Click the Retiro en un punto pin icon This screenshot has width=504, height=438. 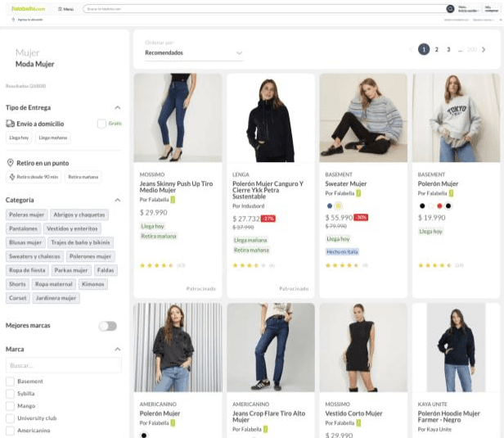[x=11, y=163]
